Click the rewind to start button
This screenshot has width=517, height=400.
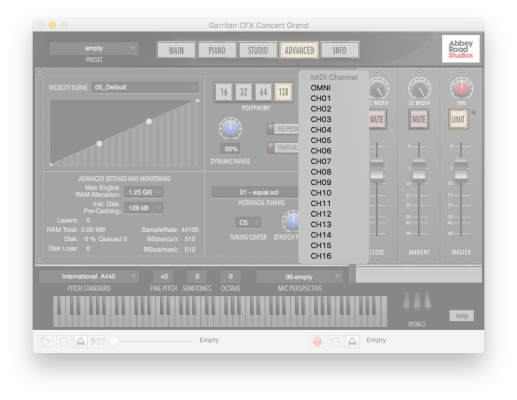[98, 341]
